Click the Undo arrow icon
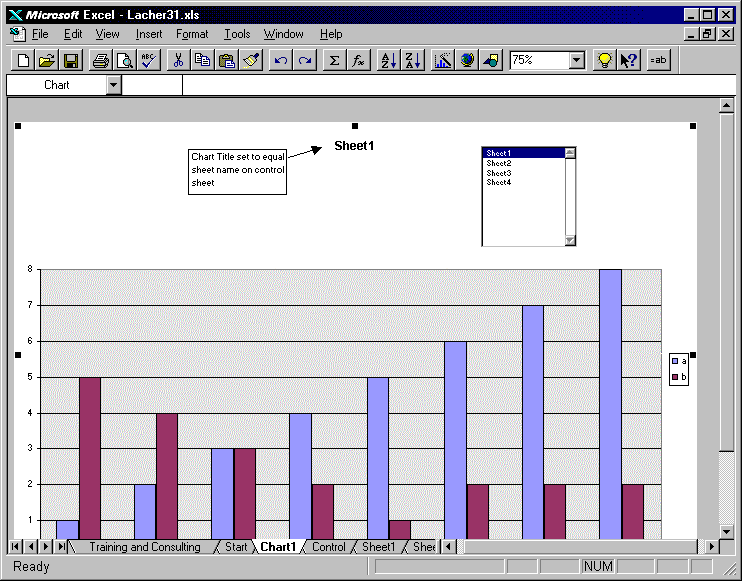The height and width of the screenshot is (581, 742). (281, 61)
